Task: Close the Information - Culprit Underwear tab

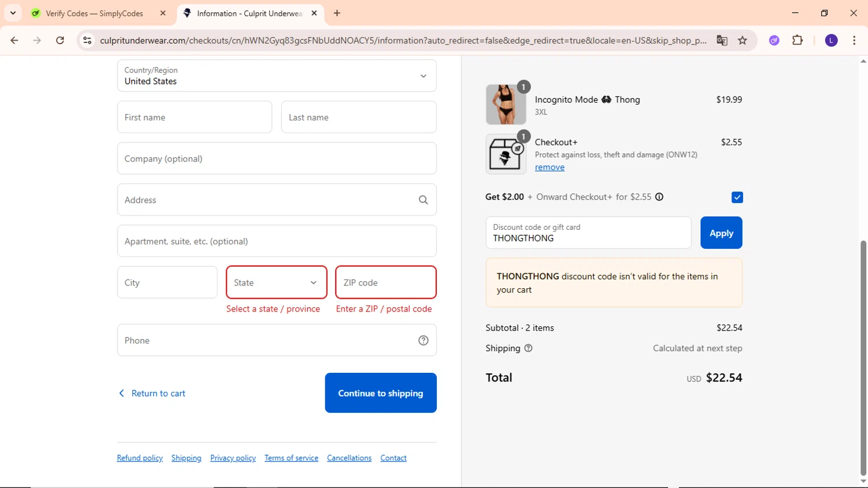Action: [314, 13]
